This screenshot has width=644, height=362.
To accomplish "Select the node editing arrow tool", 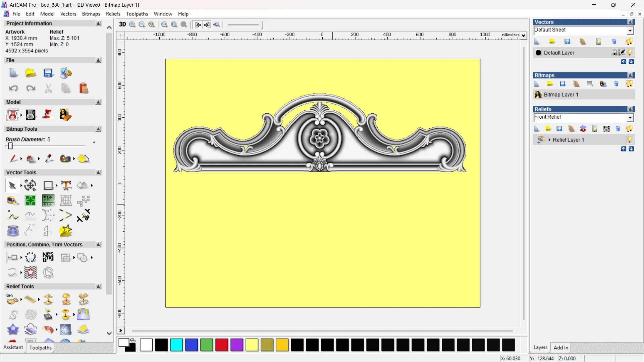I will 12,185.
